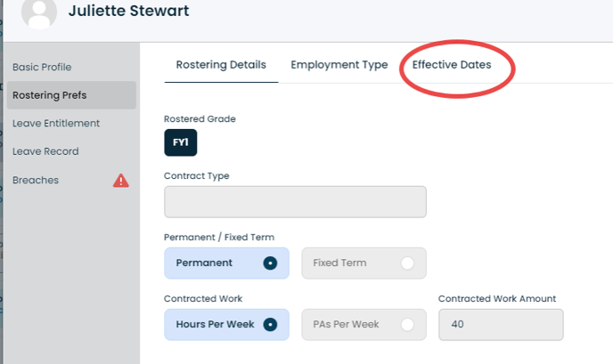613x364 pixels.
Task: Choose Hours Per Week contracted work option
Action: pyautogui.click(x=226, y=325)
